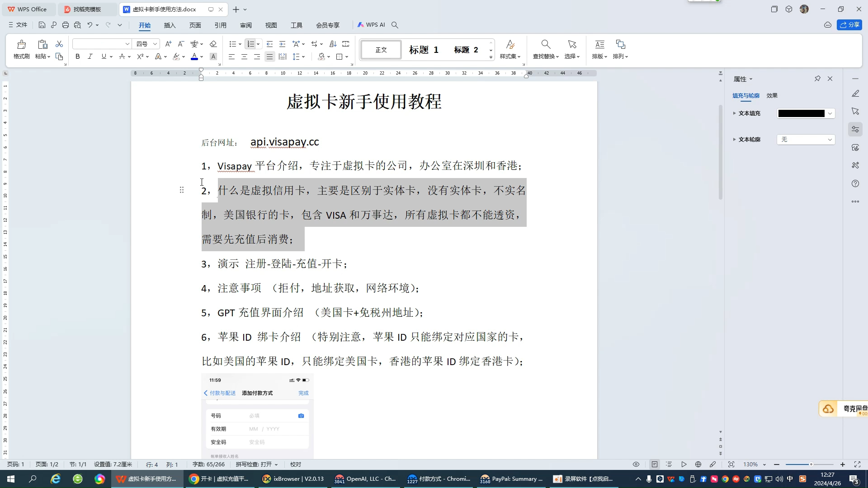Click the 排版 layout icon

tap(599, 44)
